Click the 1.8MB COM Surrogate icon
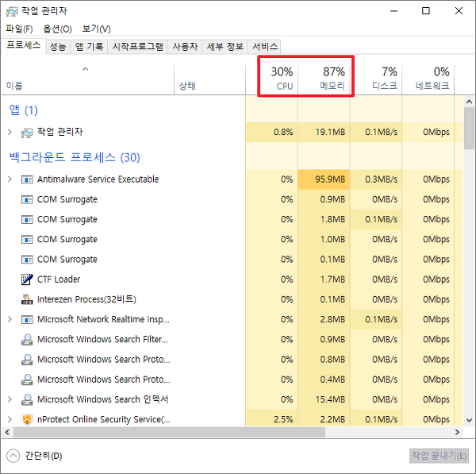Image resolution: width=476 pixels, height=474 pixels. (x=27, y=219)
